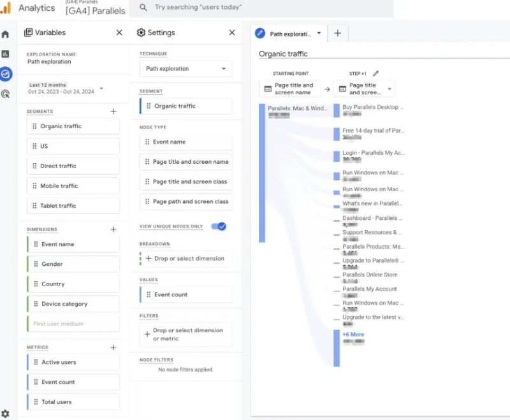The width and height of the screenshot is (510, 420).
Task: Click plus icon in Filters drop zone
Action: tap(147, 334)
